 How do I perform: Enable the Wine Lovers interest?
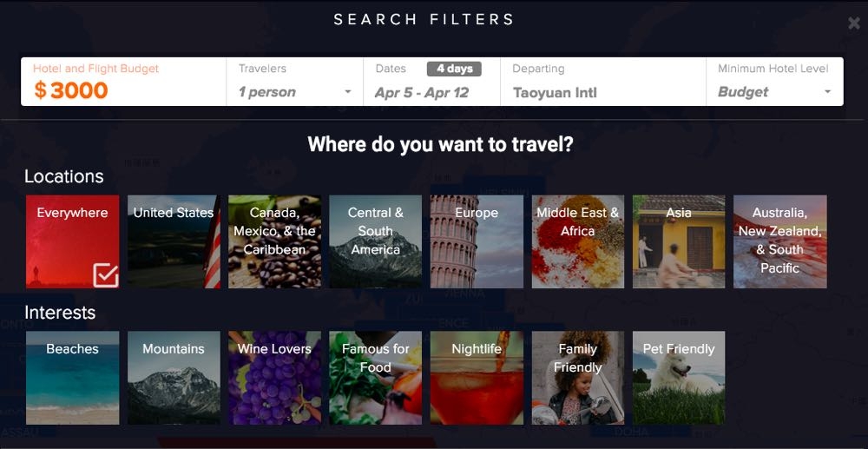[x=274, y=378]
